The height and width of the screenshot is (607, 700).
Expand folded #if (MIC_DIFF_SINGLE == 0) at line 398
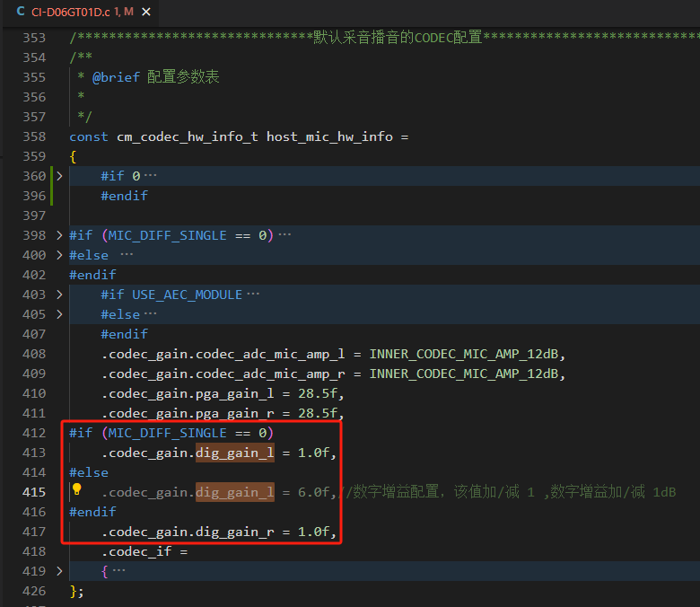click(x=59, y=235)
